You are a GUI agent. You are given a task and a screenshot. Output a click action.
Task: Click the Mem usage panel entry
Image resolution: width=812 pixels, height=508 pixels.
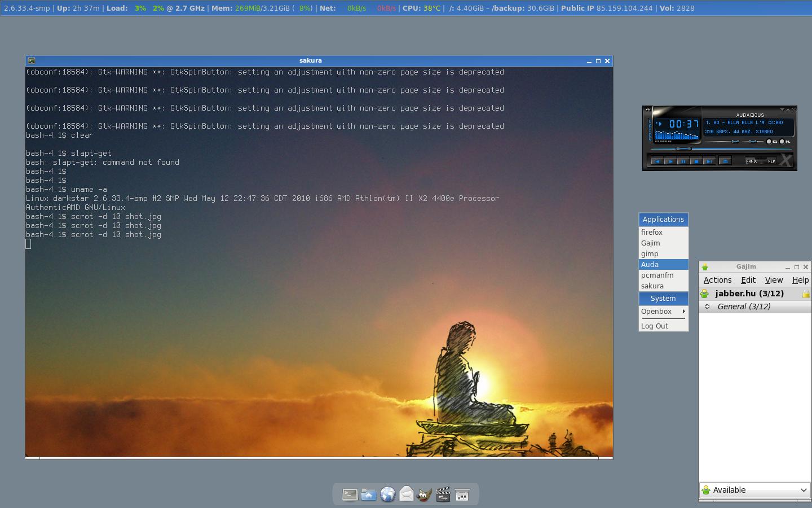click(x=262, y=8)
